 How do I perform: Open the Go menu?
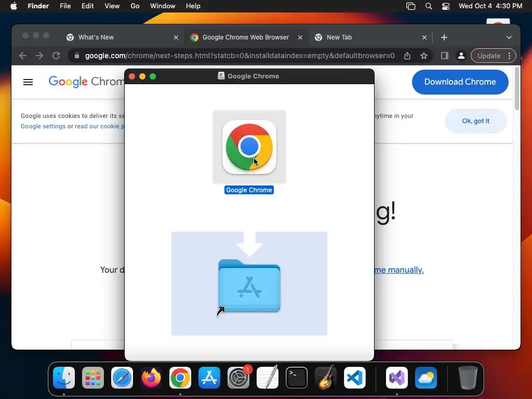(135, 6)
